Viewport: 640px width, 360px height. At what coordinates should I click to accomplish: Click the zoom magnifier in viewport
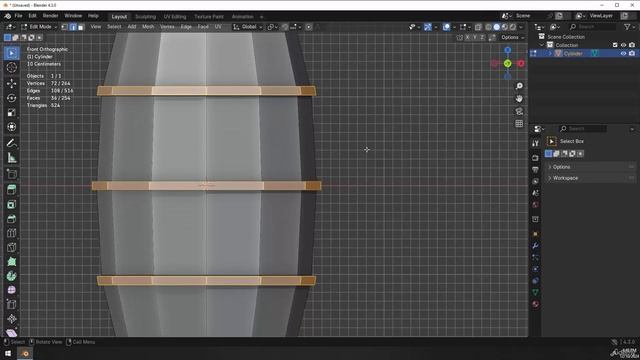click(519, 86)
